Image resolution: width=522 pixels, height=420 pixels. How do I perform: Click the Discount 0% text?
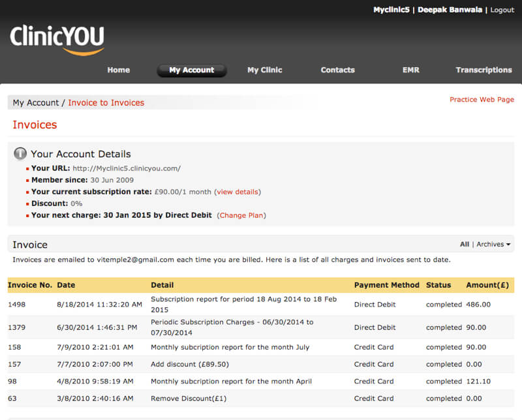(57, 203)
